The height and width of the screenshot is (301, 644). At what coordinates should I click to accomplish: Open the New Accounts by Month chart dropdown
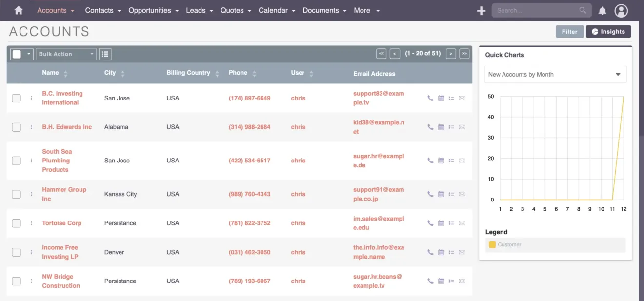point(555,74)
